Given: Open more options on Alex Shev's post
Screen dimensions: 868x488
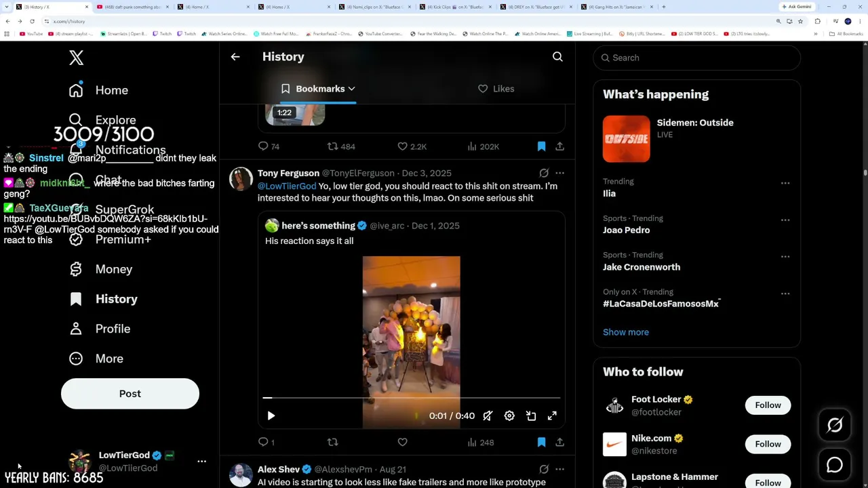Looking at the screenshot, I should point(559,469).
